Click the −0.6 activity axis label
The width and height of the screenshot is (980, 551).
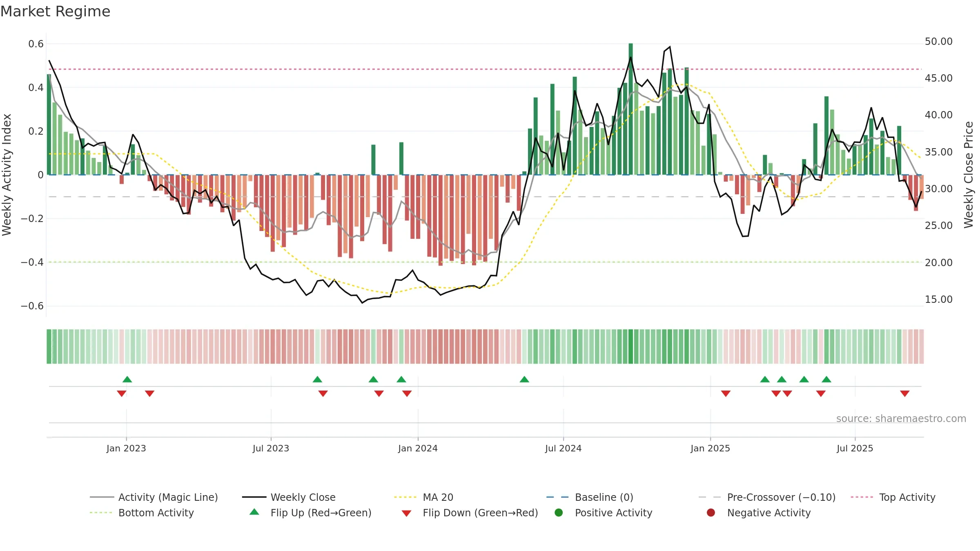click(x=32, y=306)
